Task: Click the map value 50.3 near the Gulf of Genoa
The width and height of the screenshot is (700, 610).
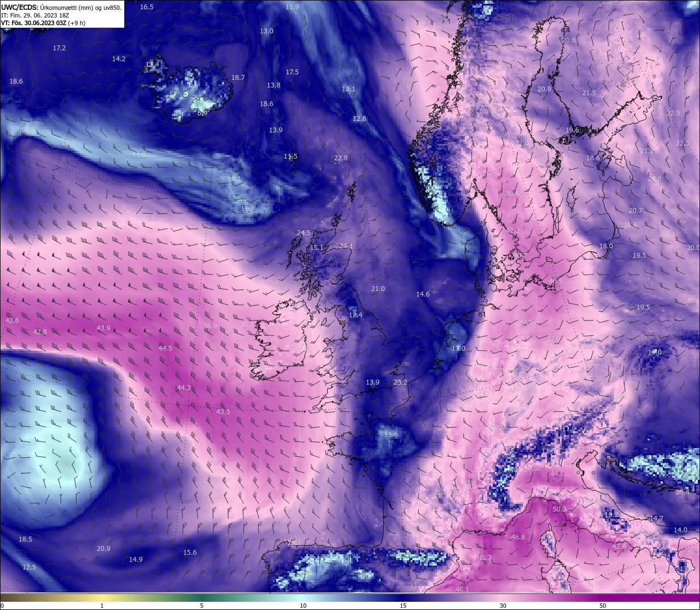Action: (x=559, y=509)
